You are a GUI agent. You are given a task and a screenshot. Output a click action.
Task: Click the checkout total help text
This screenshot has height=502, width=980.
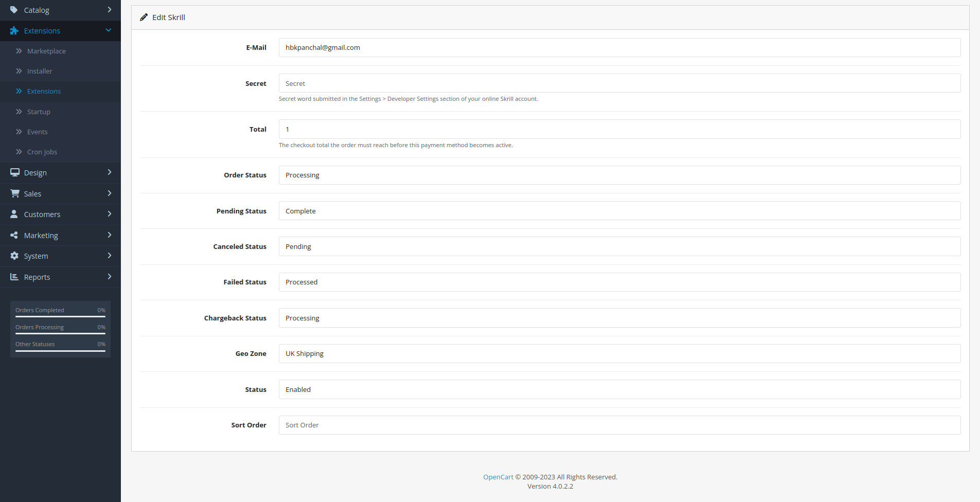(396, 145)
